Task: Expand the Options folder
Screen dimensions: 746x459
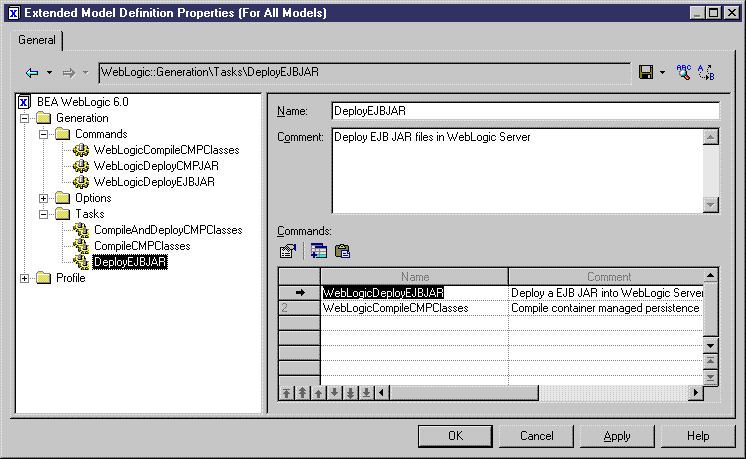Action: (43, 198)
